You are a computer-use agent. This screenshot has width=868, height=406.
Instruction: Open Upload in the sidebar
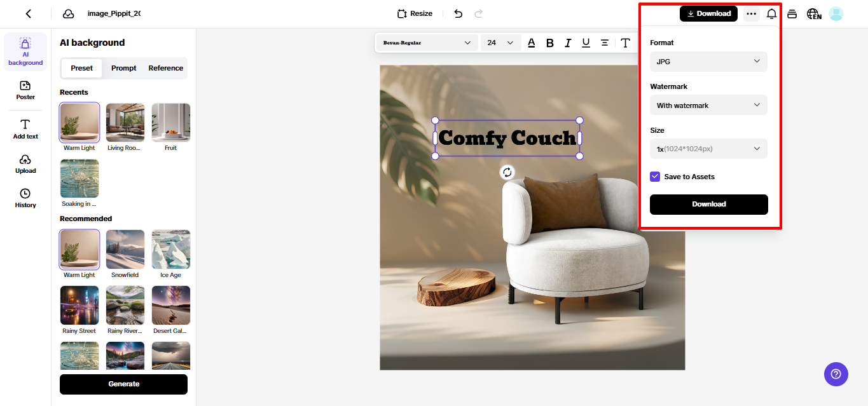[x=25, y=164]
